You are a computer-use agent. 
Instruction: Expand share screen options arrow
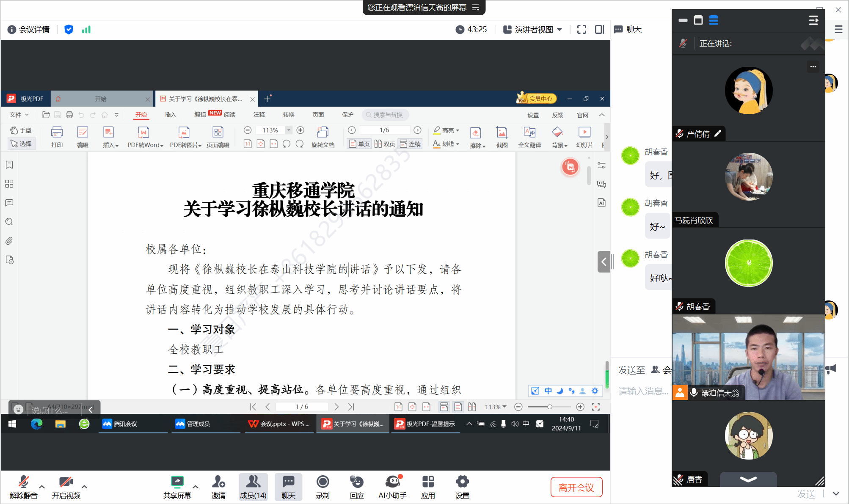point(196,487)
